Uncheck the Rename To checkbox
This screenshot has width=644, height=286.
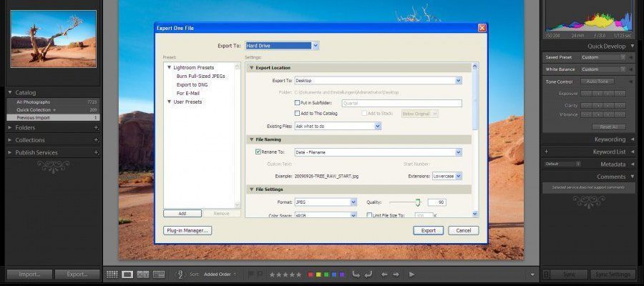click(x=258, y=152)
